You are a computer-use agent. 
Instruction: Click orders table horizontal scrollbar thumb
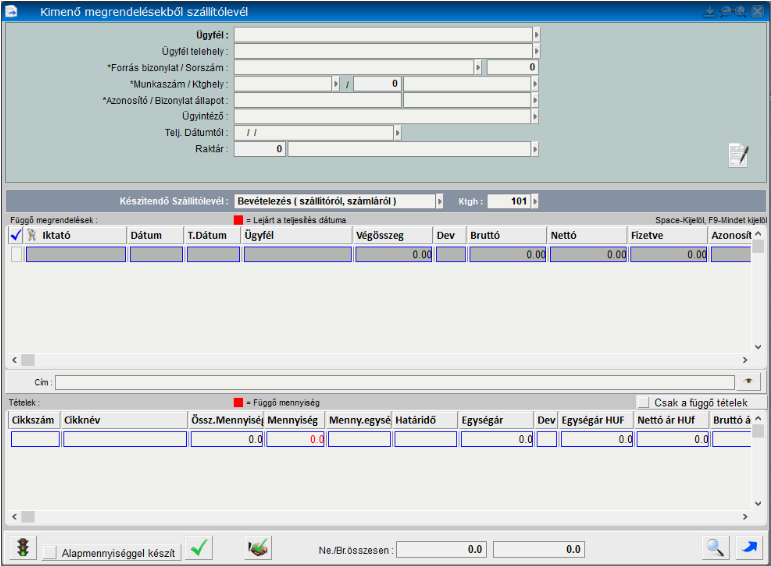coord(28,360)
